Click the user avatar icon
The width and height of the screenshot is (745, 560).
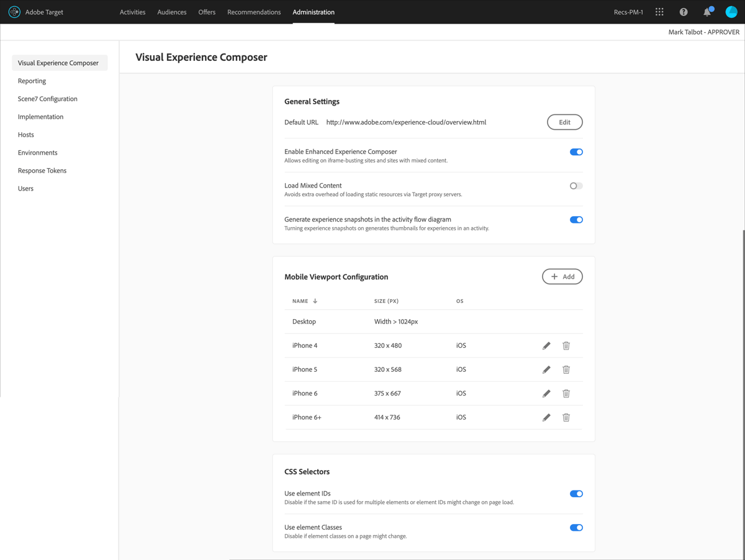731,12
